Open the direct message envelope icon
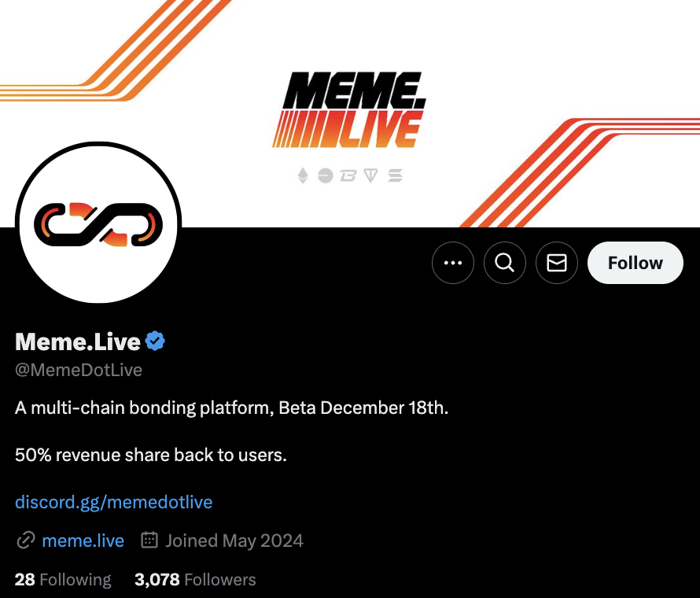 [x=557, y=263]
